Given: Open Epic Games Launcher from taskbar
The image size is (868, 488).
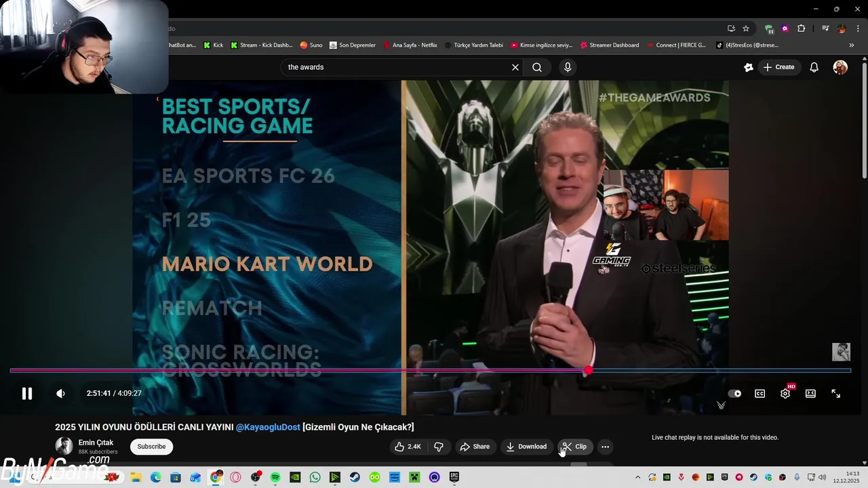Looking at the screenshot, I should [454, 477].
